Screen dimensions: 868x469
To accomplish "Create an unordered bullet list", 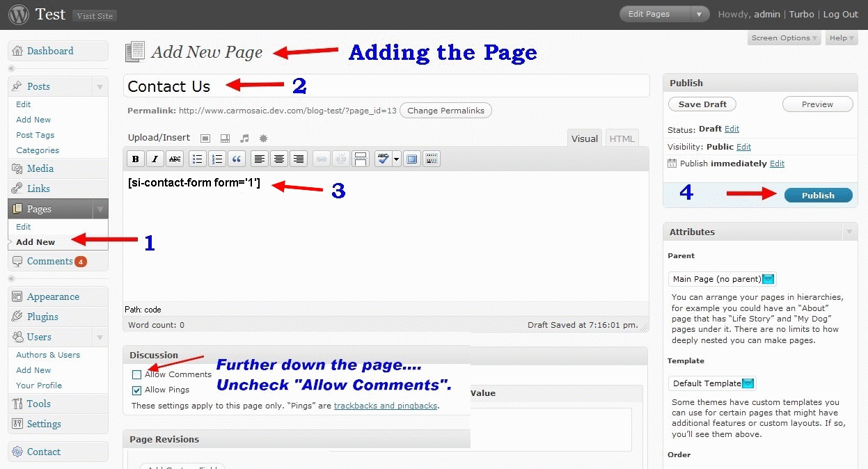I will [x=198, y=159].
